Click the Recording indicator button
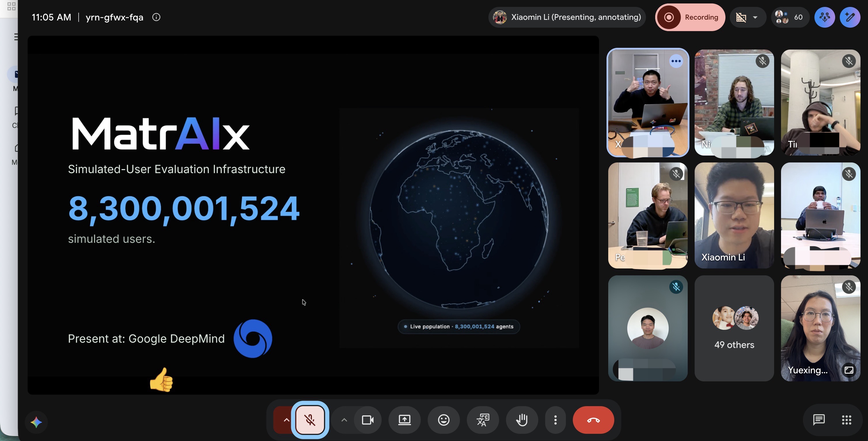 pos(690,17)
